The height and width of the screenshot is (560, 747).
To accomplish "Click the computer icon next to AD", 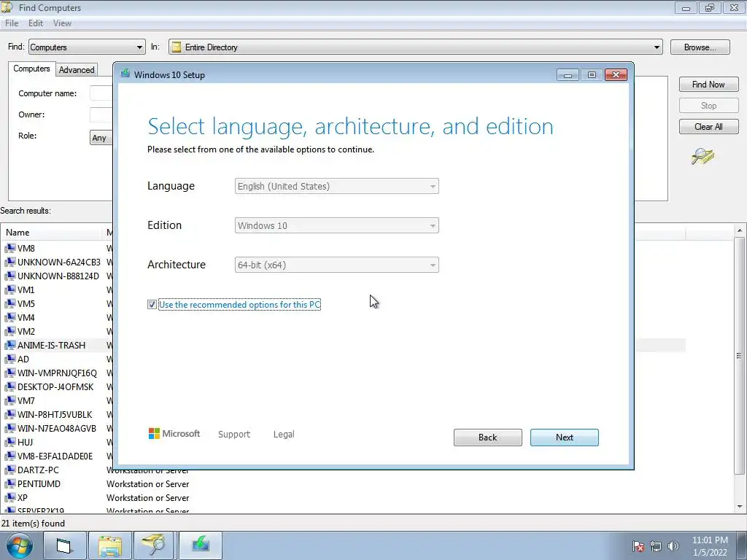I will point(10,359).
